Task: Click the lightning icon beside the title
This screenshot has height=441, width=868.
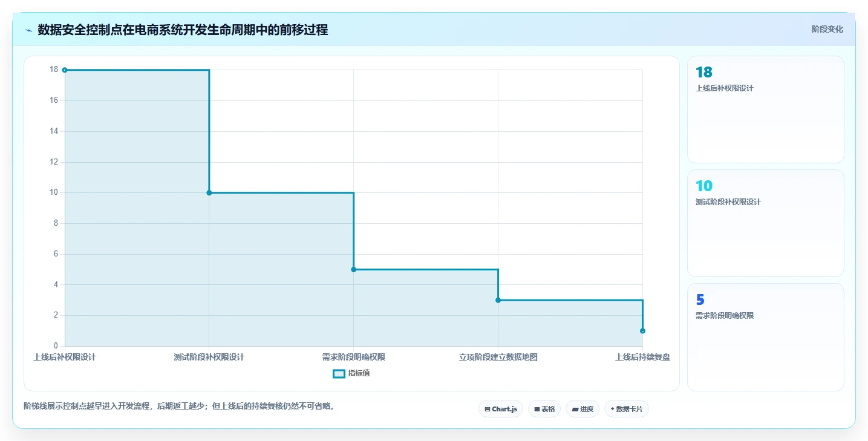Action: (29, 30)
